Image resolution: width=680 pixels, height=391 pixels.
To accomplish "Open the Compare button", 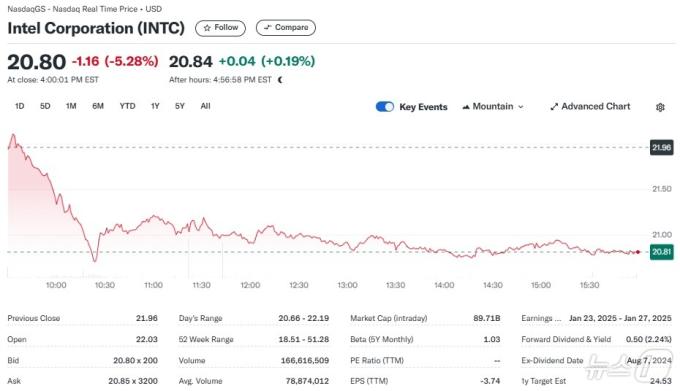I will pos(286,28).
